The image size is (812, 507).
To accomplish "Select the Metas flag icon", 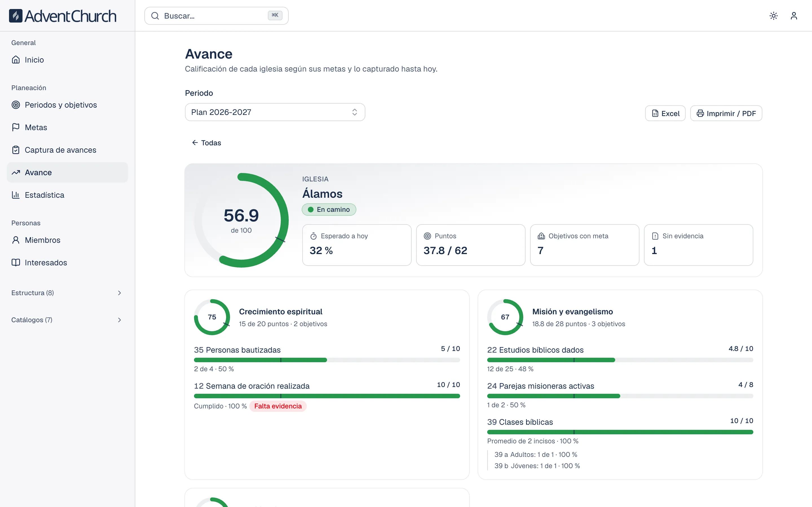I will [16, 127].
